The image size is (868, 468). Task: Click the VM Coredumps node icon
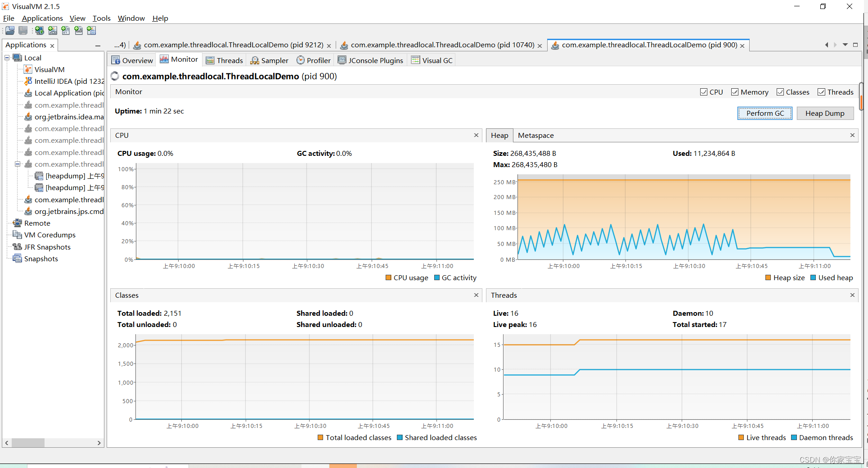pos(18,235)
